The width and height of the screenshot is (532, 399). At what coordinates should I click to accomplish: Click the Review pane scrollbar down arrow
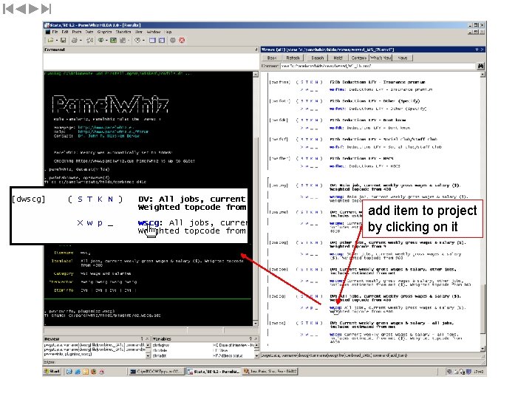coord(148,355)
